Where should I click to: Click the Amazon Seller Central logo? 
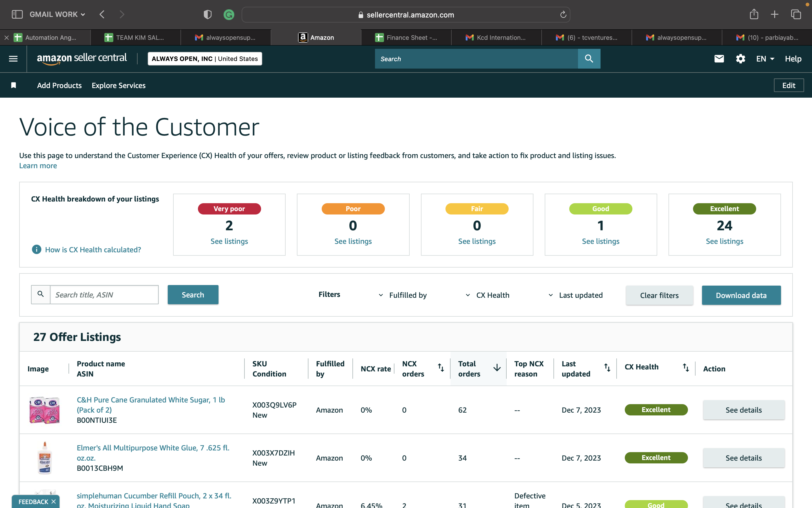(82, 58)
